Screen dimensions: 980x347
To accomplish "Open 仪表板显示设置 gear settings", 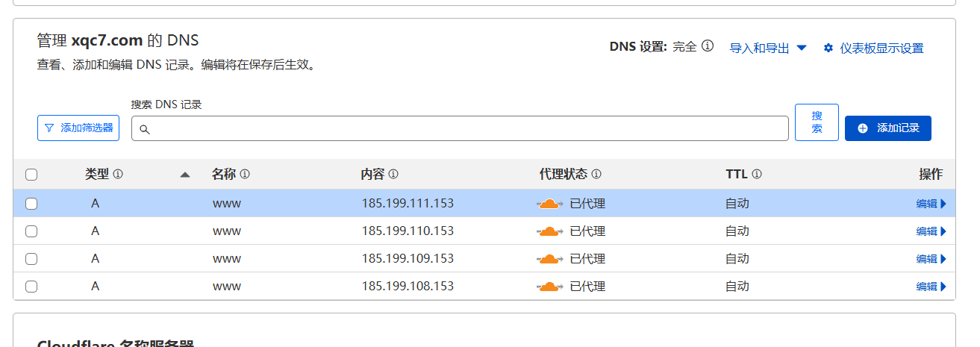I will 873,48.
